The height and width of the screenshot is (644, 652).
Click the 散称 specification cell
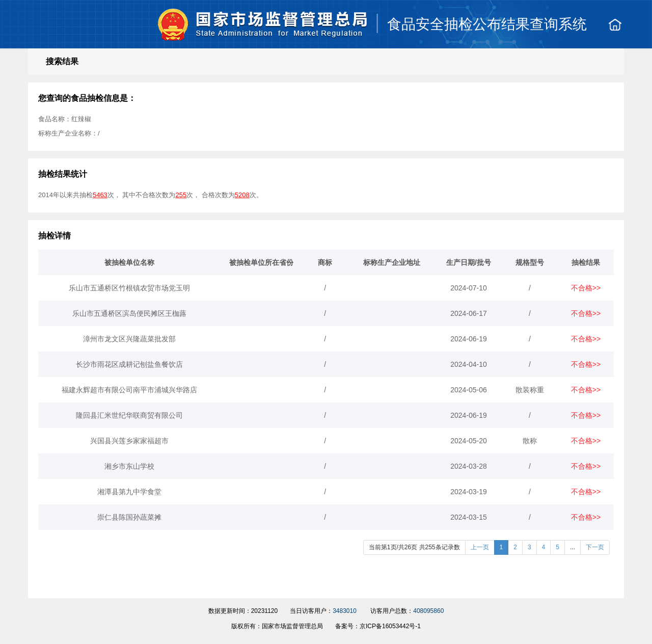[x=530, y=441]
